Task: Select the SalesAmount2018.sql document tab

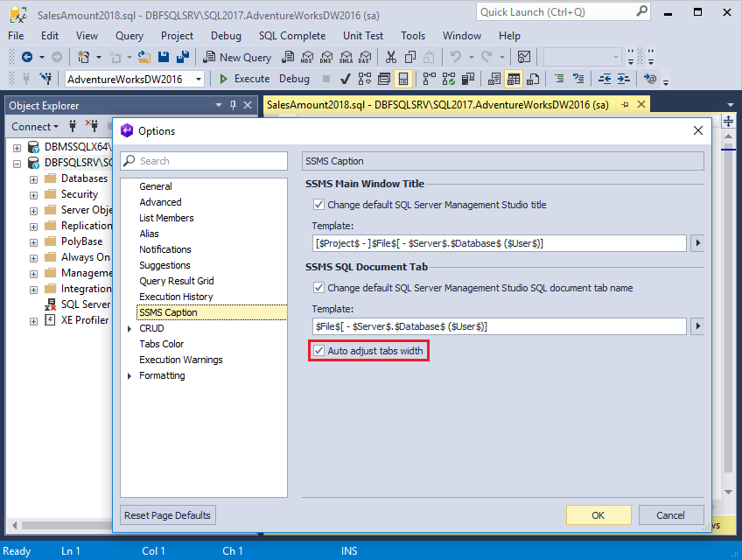Action: click(437, 105)
